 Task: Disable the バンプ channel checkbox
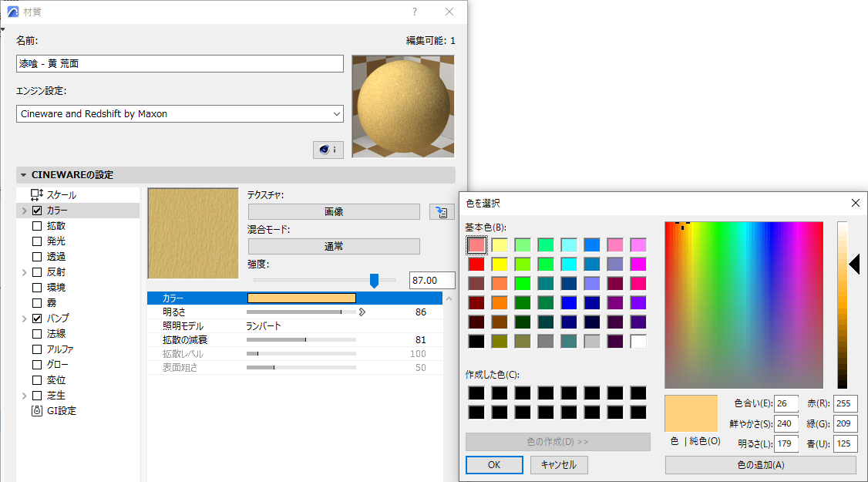click(35, 317)
